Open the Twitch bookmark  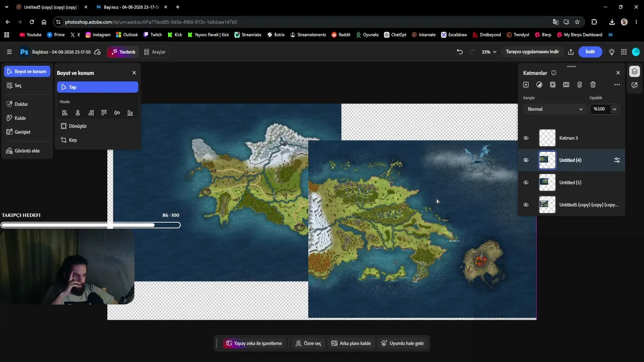tap(152, 35)
